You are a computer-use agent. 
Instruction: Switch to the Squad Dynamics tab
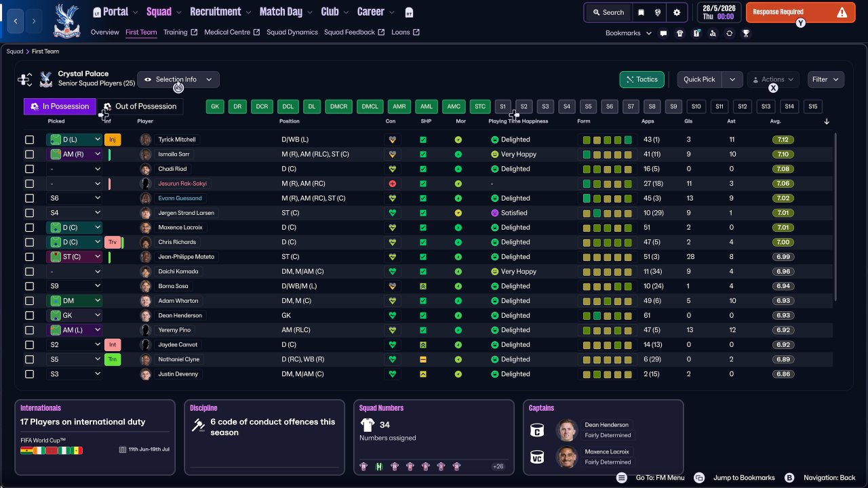coord(292,33)
